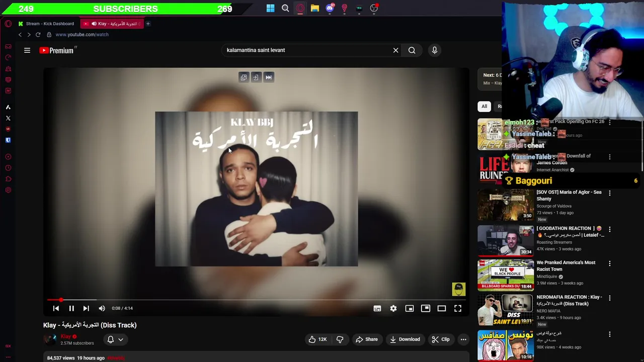Open NEROMAFIA REACTION video options menu
This screenshot has height=362, width=644.
click(610, 298)
